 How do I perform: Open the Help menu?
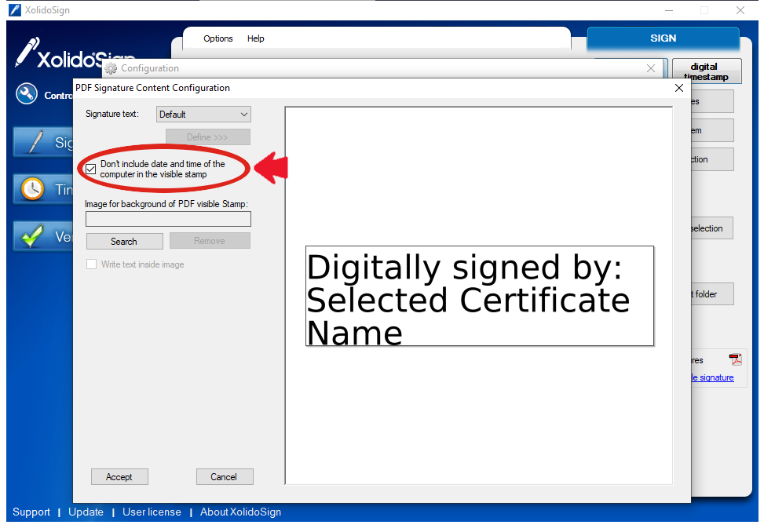pyautogui.click(x=255, y=38)
